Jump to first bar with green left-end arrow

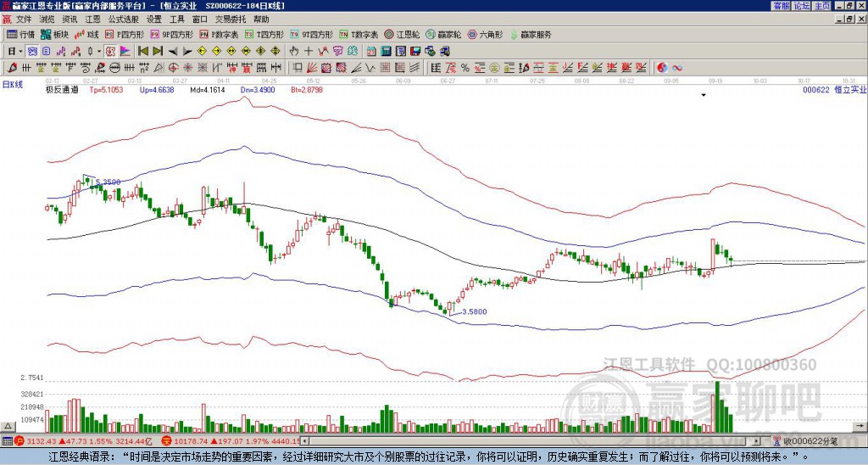coord(142,51)
